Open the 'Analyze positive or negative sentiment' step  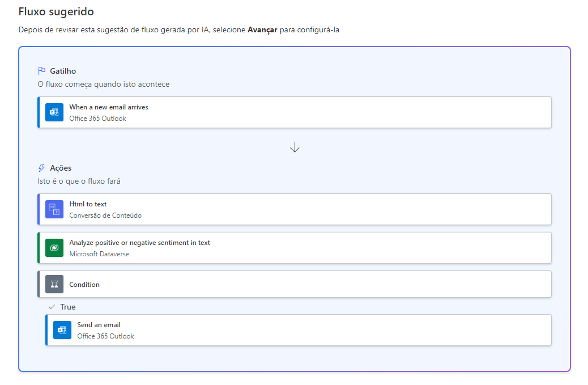tap(139, 243)
